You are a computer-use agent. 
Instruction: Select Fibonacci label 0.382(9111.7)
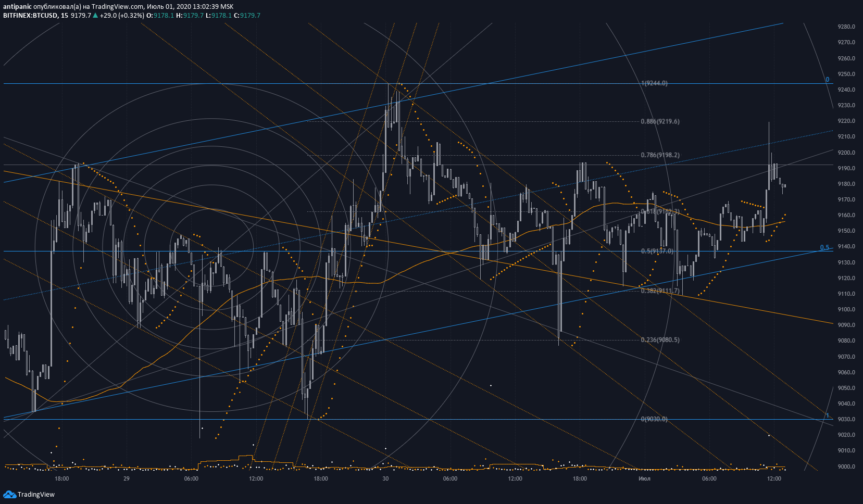pos(660,291)
